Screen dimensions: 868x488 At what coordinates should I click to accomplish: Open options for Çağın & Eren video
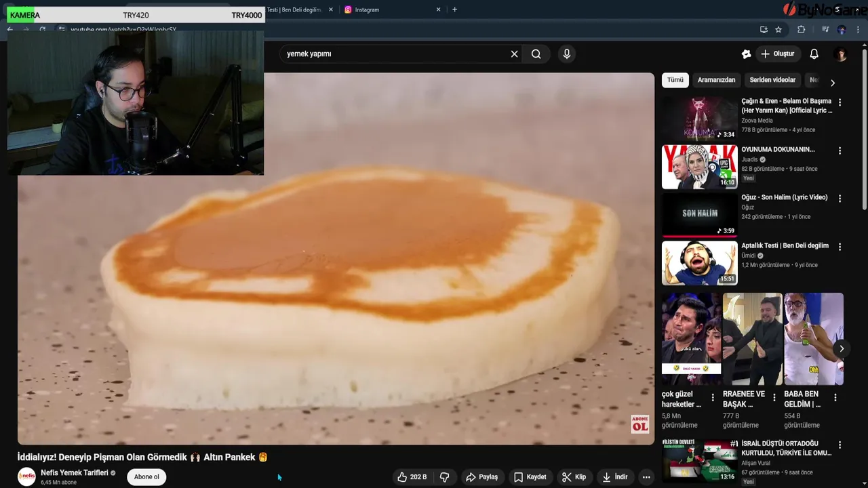[840, 102]
